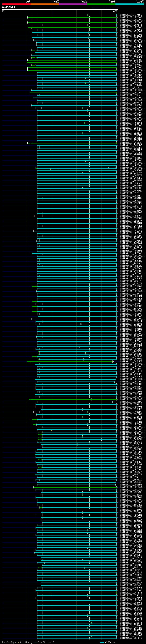This screenshot has width=146, height=644.
Task: Click the red 20% identity legend segment
Action: click(x=16, y=4)
